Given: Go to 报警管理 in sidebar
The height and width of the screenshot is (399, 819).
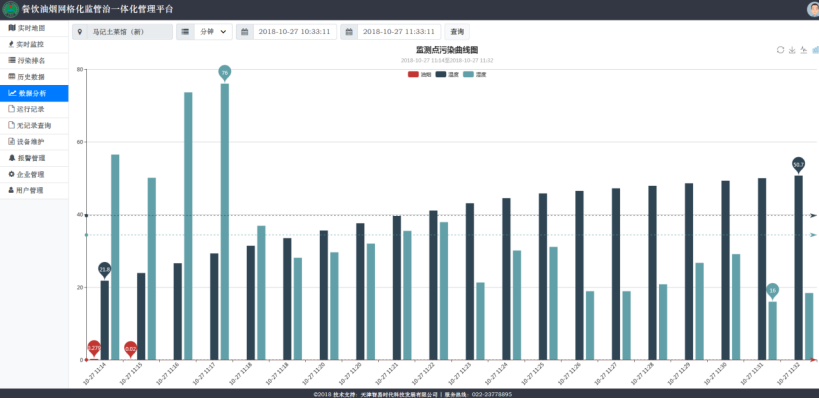Looking at the screenshot, I should point(34,158).
